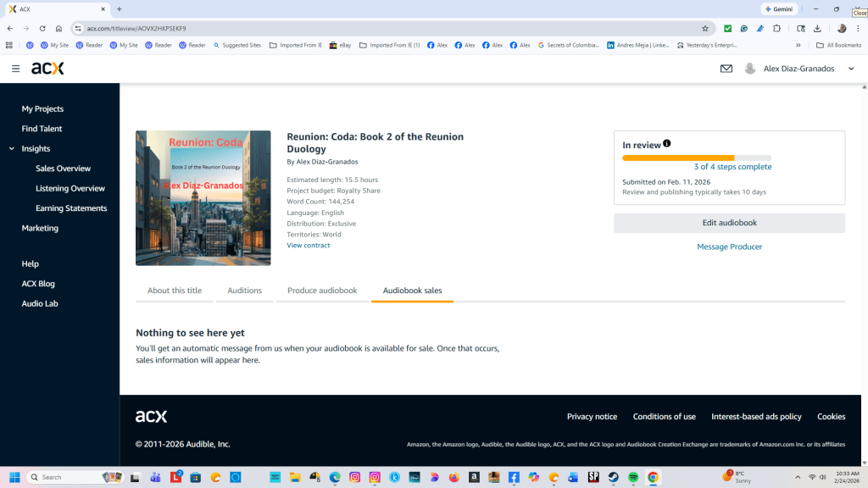868x488 pixels.
Task: Collapse the Insights section in sidebar
Action: (x=12, y=149)
